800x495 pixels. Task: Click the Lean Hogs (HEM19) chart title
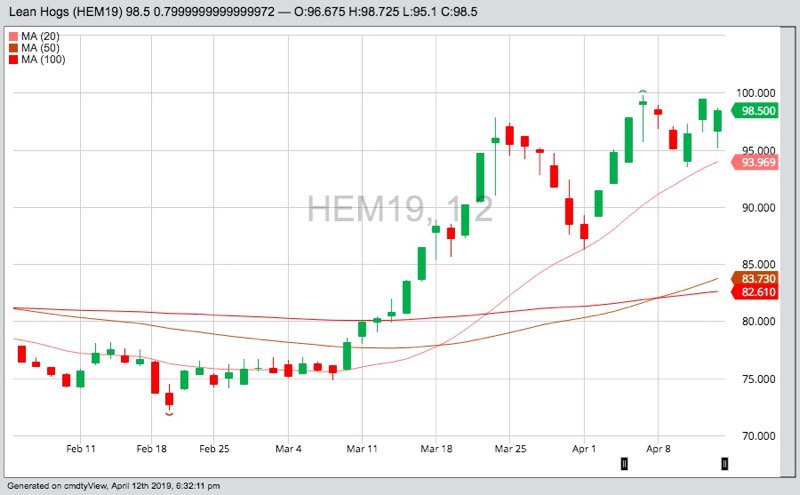click(x=66, y=11)
